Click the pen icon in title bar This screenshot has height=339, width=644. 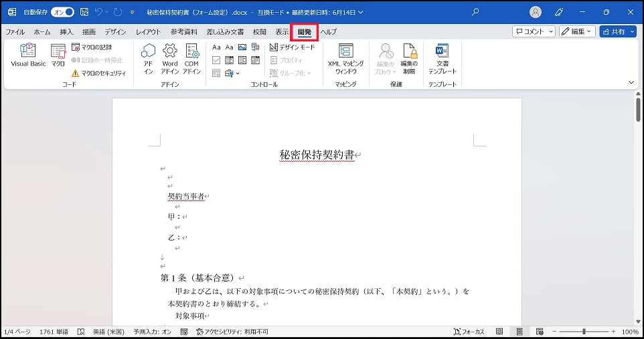[x=559, y=12]
